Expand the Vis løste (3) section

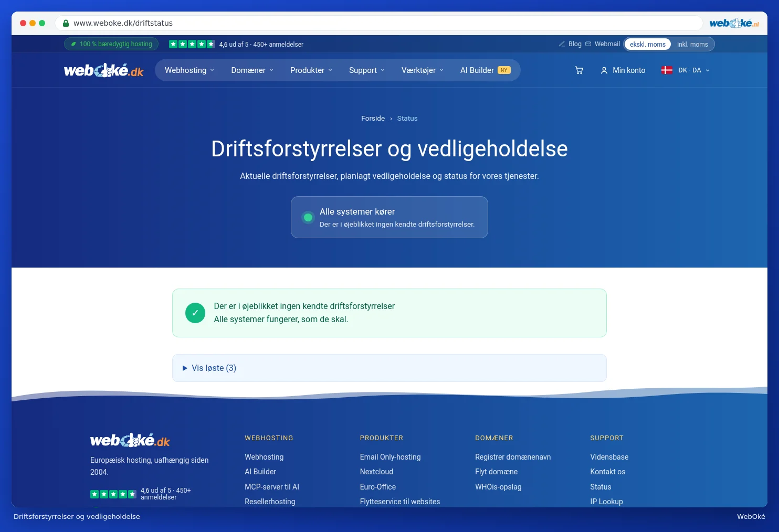389,368
